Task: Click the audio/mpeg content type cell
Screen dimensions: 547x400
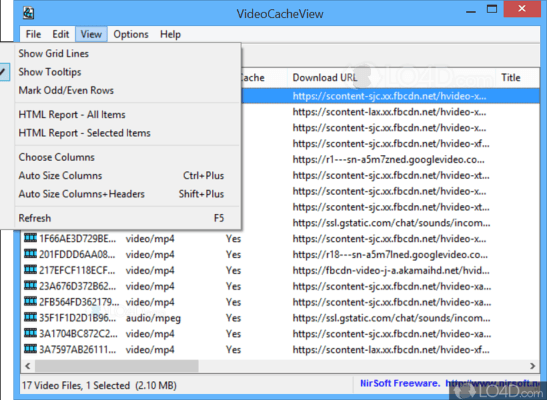Action: [153, 318]
